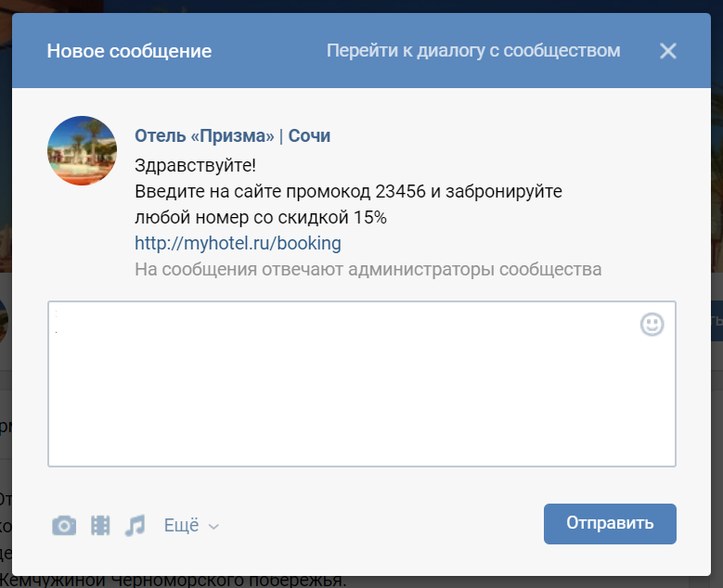The width and height of the screenshot is (723, 588).
Task: Click the line любой номер со скидкой 15%
Action: (x=260, y=218)
